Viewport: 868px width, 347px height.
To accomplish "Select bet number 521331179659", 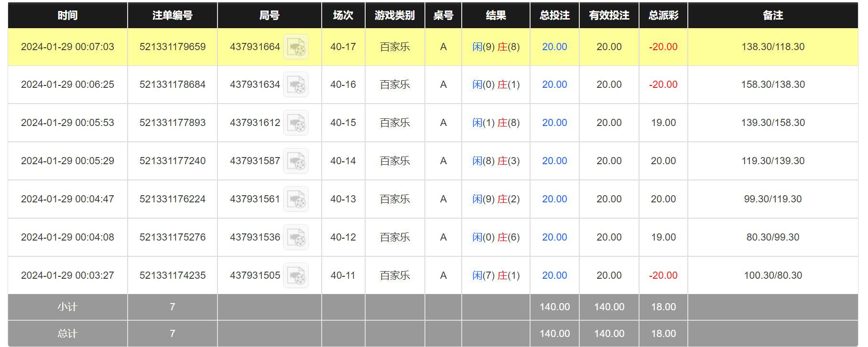I will 173,47.
